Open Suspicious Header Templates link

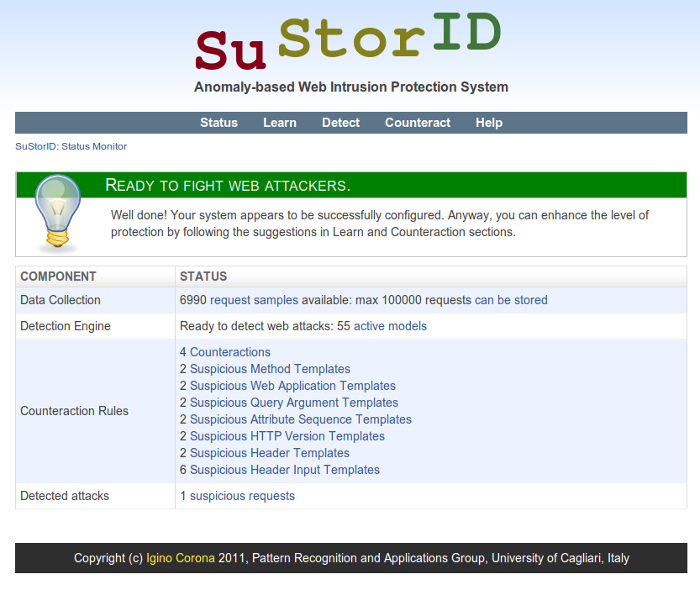[x=270, y=453]
